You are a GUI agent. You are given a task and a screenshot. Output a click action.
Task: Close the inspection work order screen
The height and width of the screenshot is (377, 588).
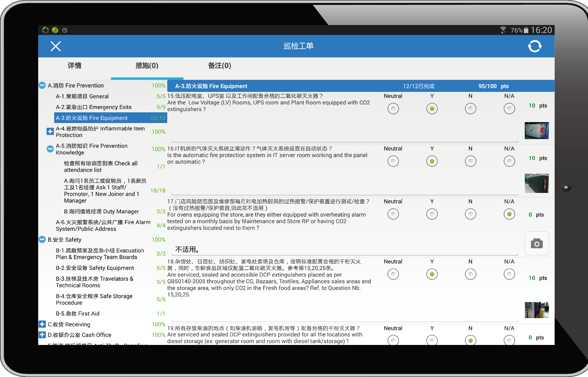56,46
